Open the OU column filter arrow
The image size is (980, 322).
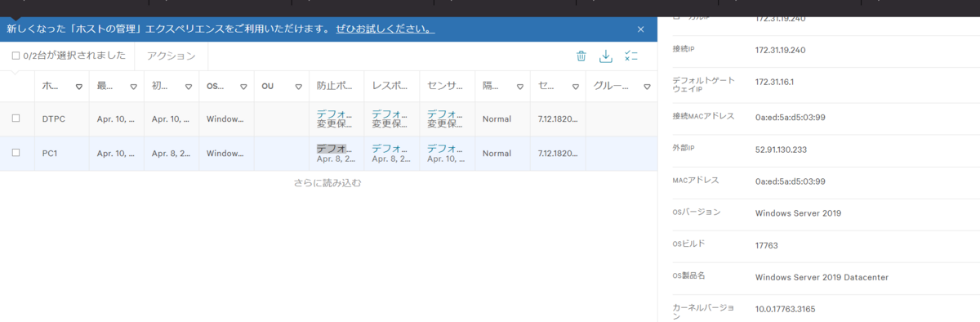299,87
